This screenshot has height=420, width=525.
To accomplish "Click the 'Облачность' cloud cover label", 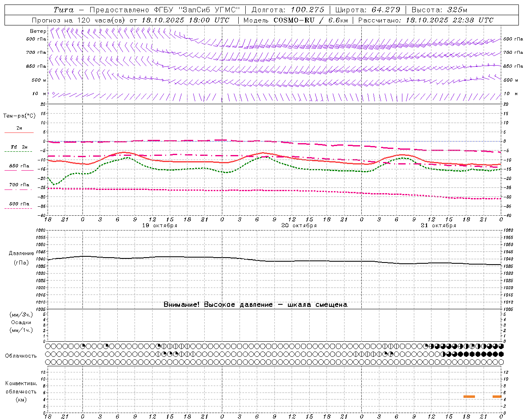I will coord(21,356).
